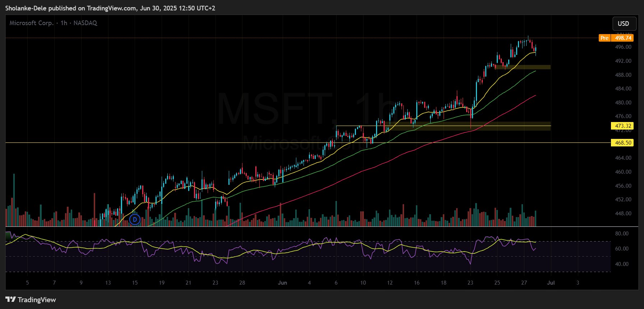Click date 28 on the time axis

(x=242, y=283)
